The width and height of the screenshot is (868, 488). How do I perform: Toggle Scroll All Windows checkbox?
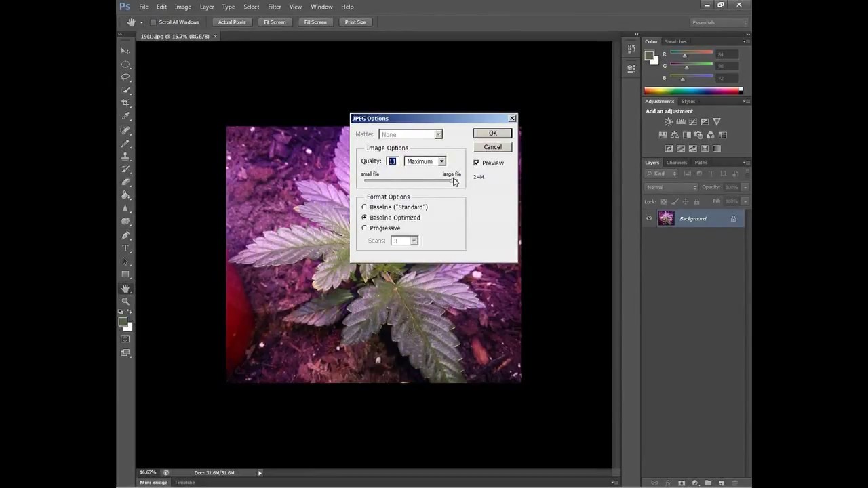(x=153, y=22)
